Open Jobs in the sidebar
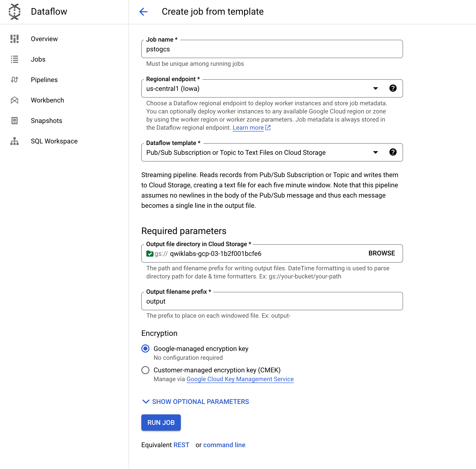This screenshot has height=469, width=476. click(38, 59)
